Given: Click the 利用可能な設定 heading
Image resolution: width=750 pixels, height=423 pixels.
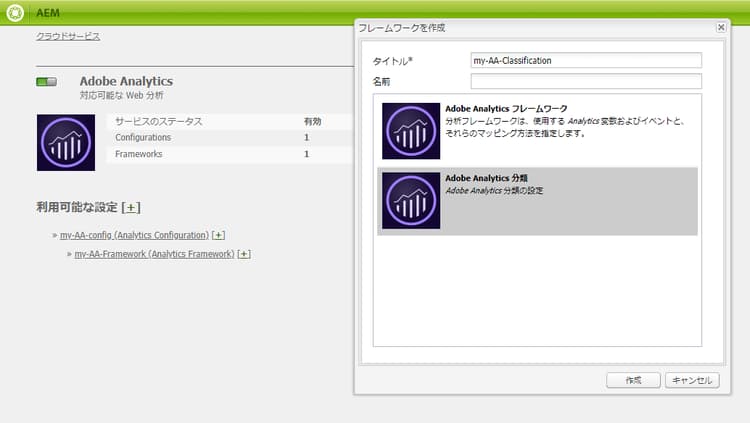Looking at the screenshot, I should click(x=77, y=207).
